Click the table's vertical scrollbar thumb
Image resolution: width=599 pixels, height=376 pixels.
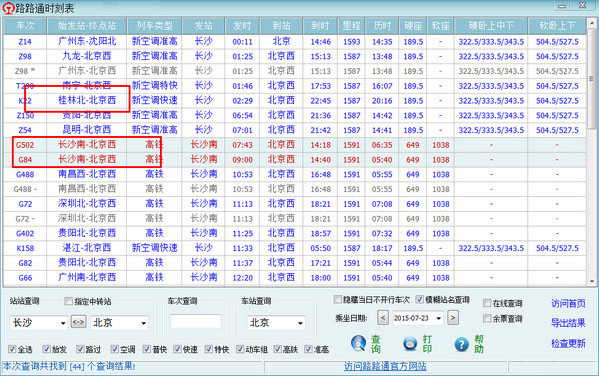592,78
